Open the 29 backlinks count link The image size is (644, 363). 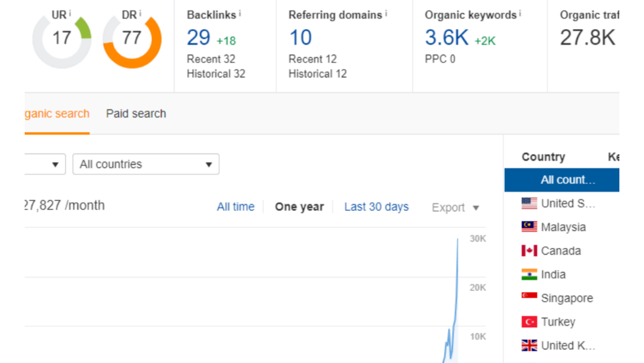(198, 38)
